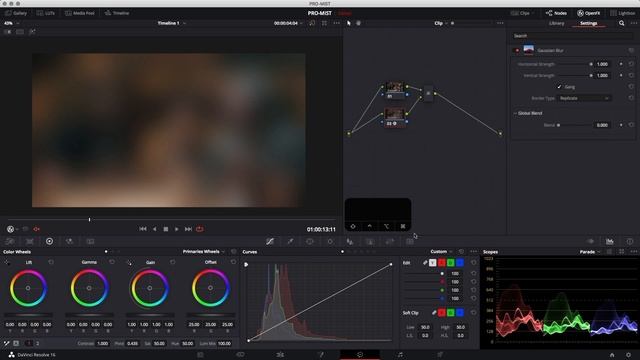The height and width of the screenshot is (360, 640).
Task: Open the Color Match palette
Action: 30,241
